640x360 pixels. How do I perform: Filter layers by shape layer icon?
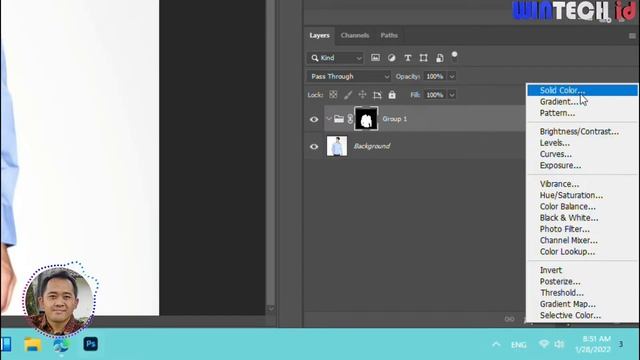pos(424,58)
